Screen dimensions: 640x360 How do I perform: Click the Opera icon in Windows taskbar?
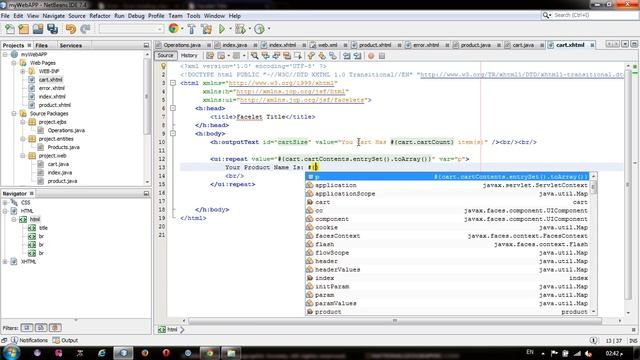point(166,353)
